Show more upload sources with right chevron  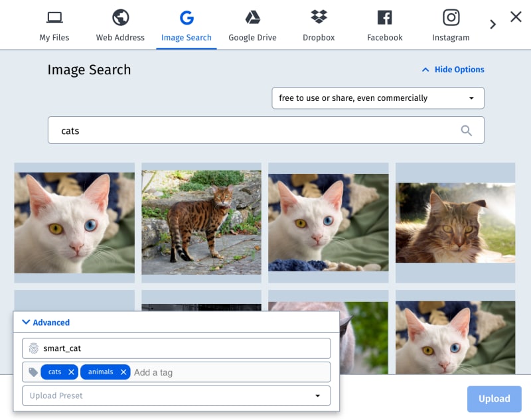click(x=493, y=25)
